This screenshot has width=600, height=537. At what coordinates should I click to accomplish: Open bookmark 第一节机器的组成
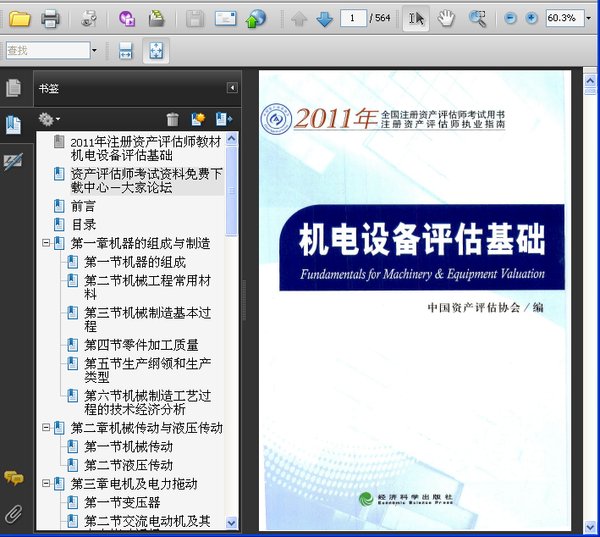(135, 262)
